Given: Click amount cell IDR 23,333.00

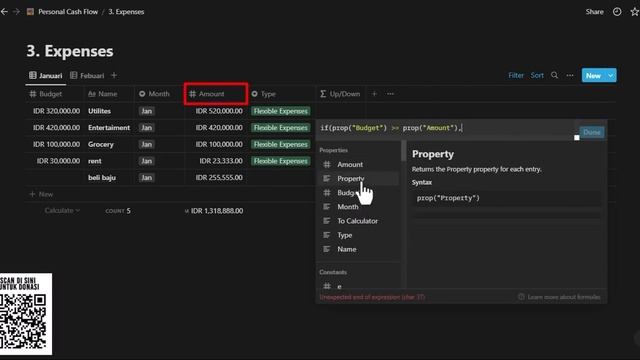Looking at the screenshot, I should pyautogui.click(x=221, y=161).
